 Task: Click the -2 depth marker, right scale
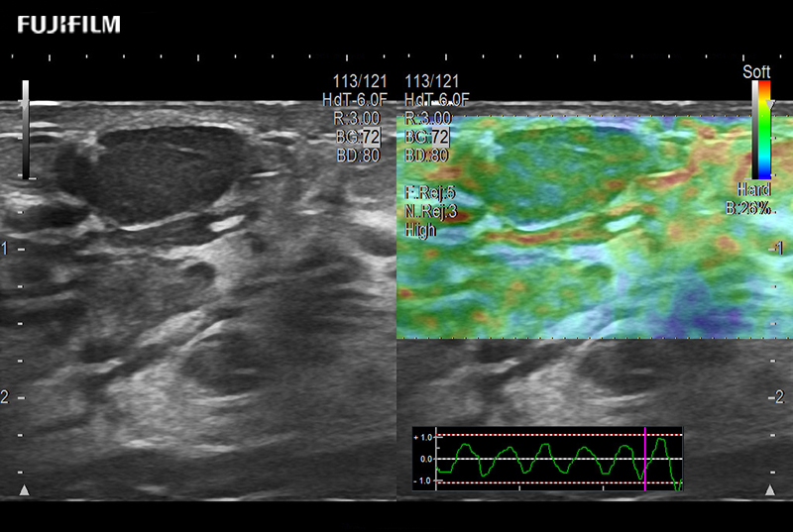pos(776,396)
